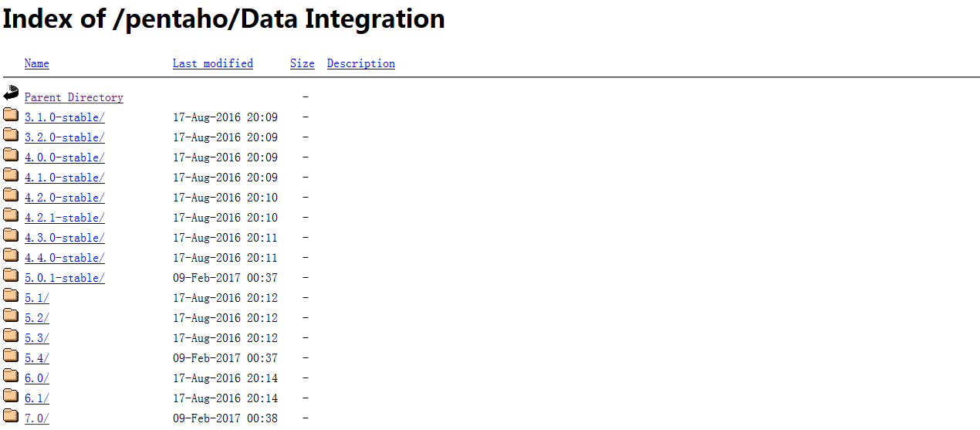Image resolution: width=980 pixels, height=430 pixels.
Task: Go to Parent Directory link
Action: click(74, 97)
